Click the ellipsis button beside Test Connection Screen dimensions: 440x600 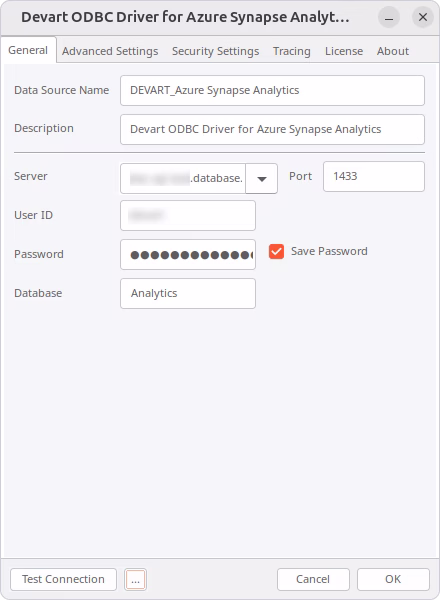point(135,579)
